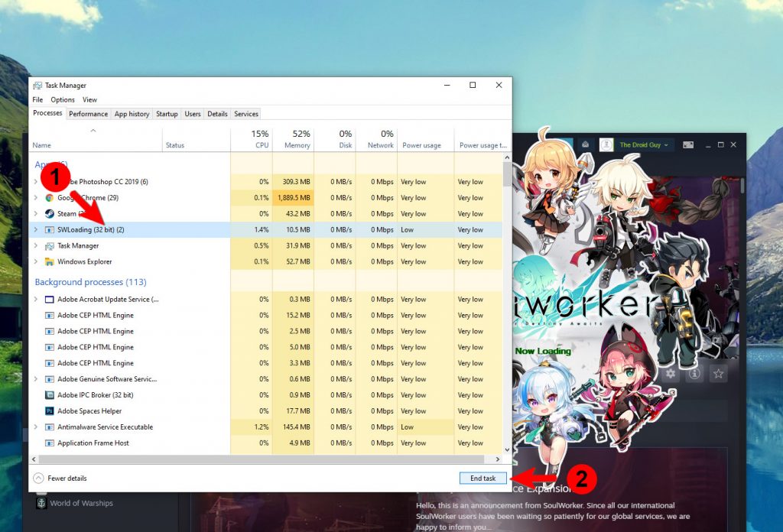Click the Background processes (113) heading
This screenshot has width=783, height=532.
[90, 282]
